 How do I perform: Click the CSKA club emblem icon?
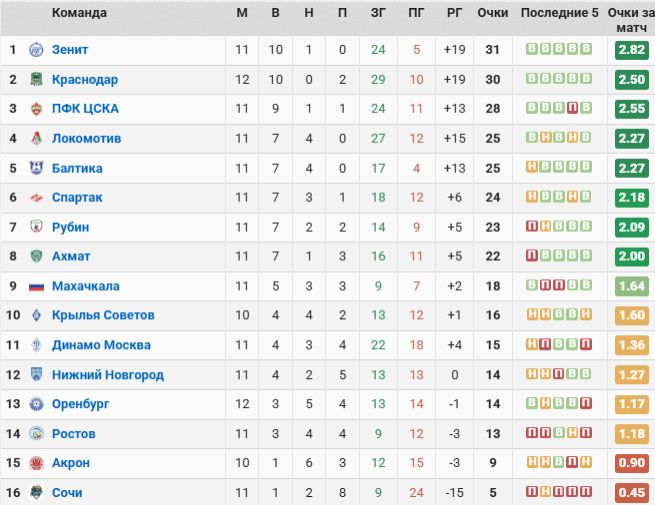tap(36, 109)
